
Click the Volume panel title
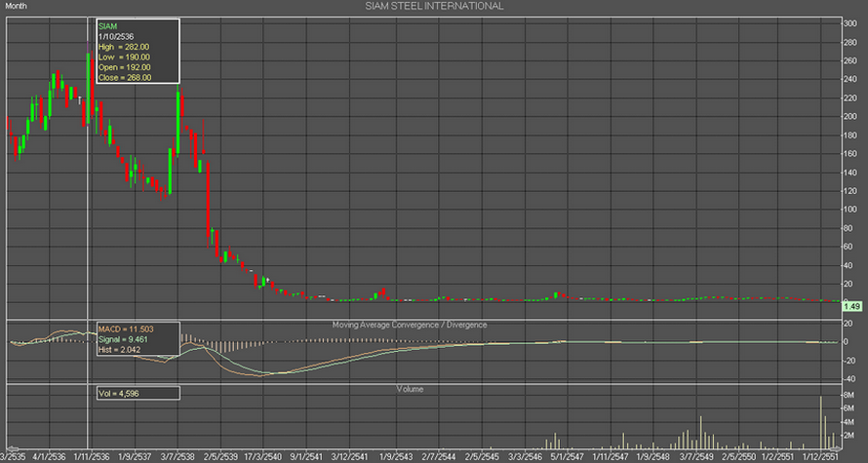click(410, 390)
